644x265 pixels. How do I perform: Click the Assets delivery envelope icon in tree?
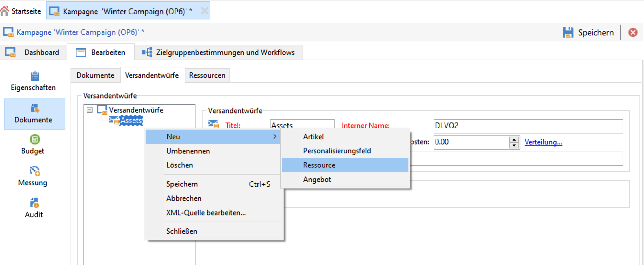[x=114, y=120]
